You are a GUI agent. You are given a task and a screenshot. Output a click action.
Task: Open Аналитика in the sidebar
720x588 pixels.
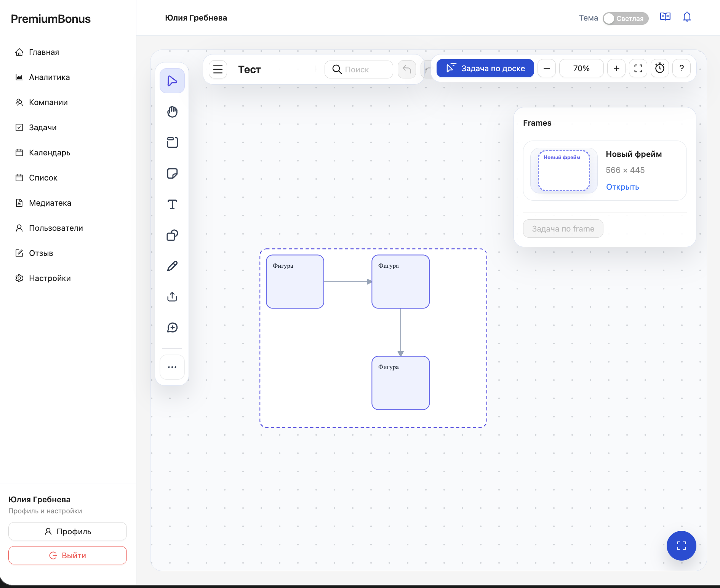[x=49, y=77]
